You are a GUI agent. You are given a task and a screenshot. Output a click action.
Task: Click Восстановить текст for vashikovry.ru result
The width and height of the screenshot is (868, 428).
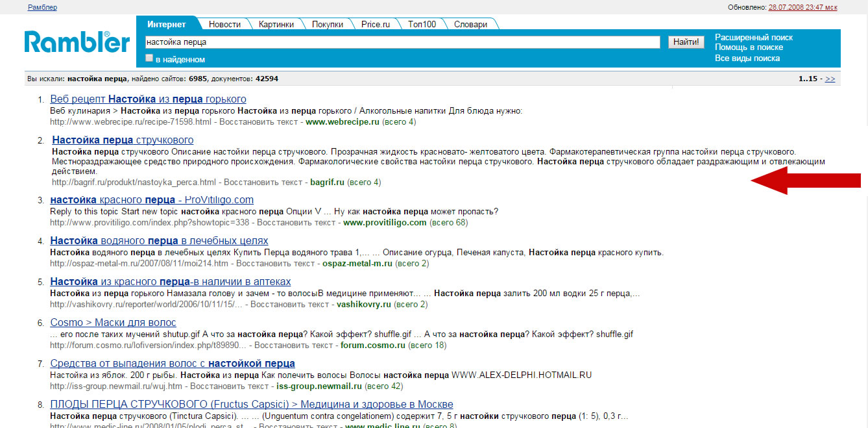tap(290, 304)
